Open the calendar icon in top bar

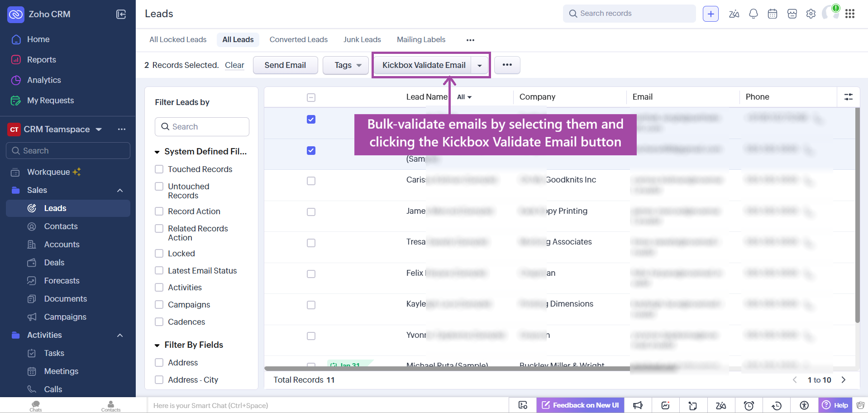coord(773,14)
